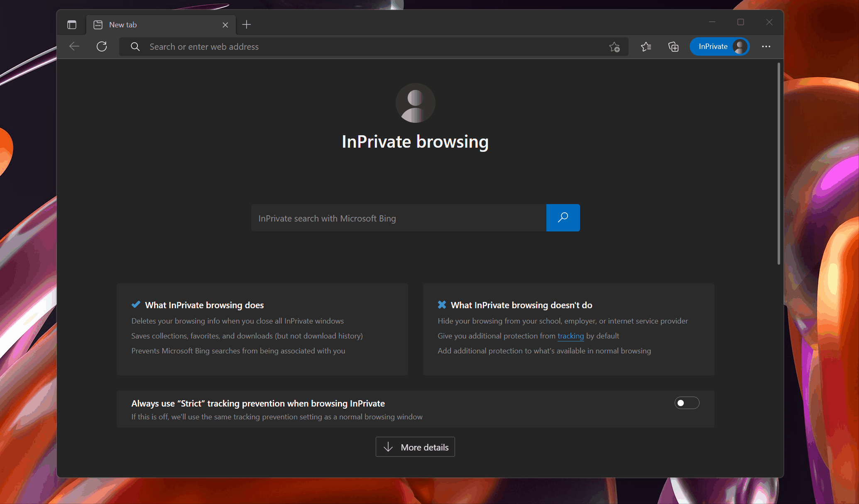The width and height of the screenshot is (859, 504).
Task: Click the address bar magnifier icon
Action: tap(135, 47)
